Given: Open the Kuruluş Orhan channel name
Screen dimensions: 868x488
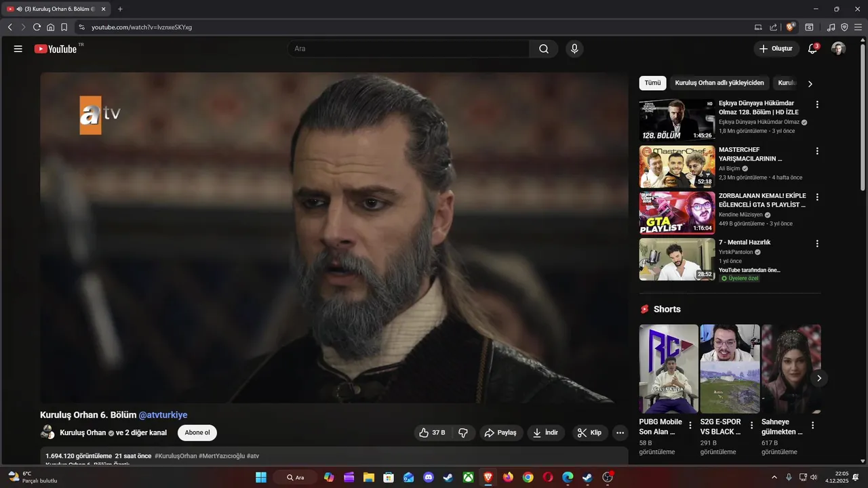Looking at the screenshot, I should pos(83,432).
